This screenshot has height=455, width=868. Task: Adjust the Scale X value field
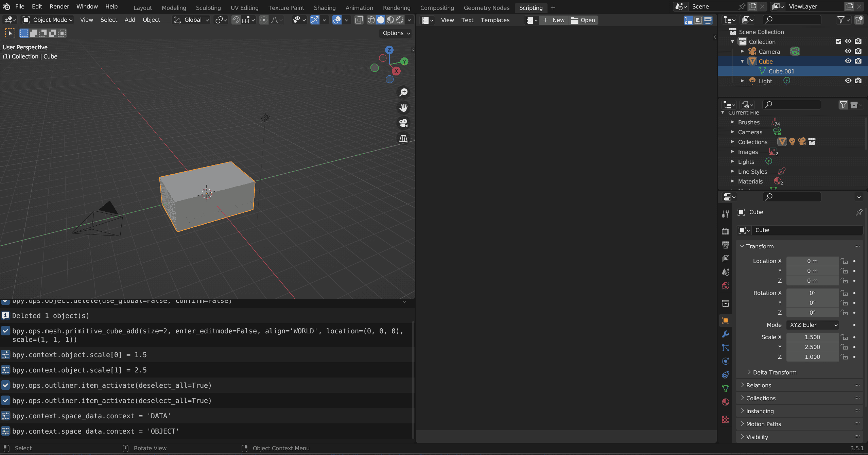tap(812, 337)
